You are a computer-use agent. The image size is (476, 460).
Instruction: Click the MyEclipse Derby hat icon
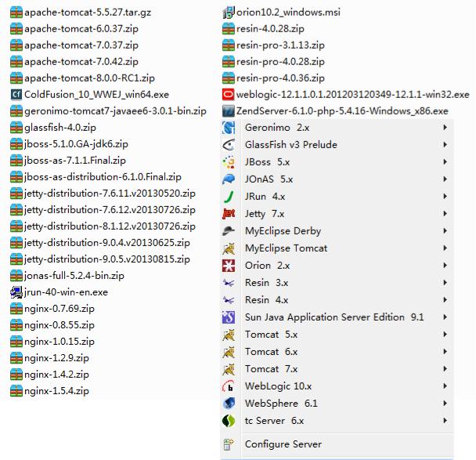tap(229, 231)
